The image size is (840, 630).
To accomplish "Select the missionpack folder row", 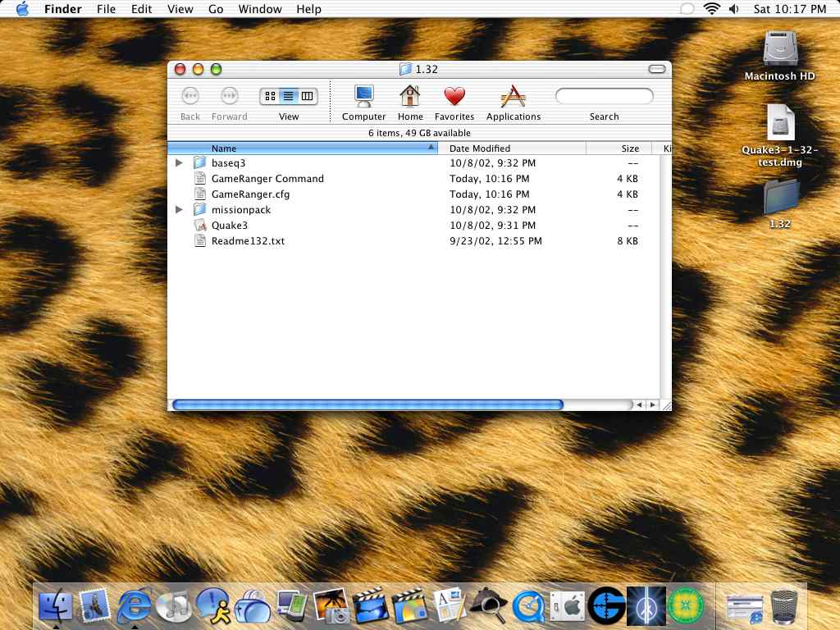I will point(414,209).
